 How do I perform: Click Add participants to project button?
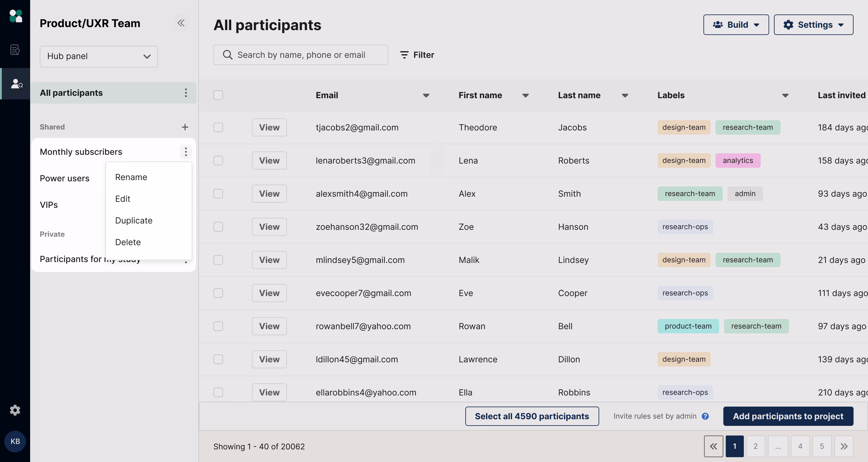click(788, 416)
